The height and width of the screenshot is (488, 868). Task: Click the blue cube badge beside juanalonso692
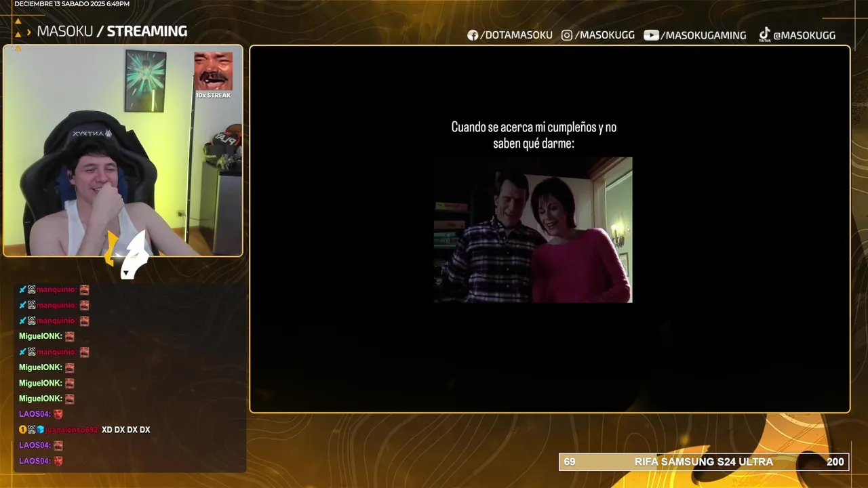click(x=40, y=430)
